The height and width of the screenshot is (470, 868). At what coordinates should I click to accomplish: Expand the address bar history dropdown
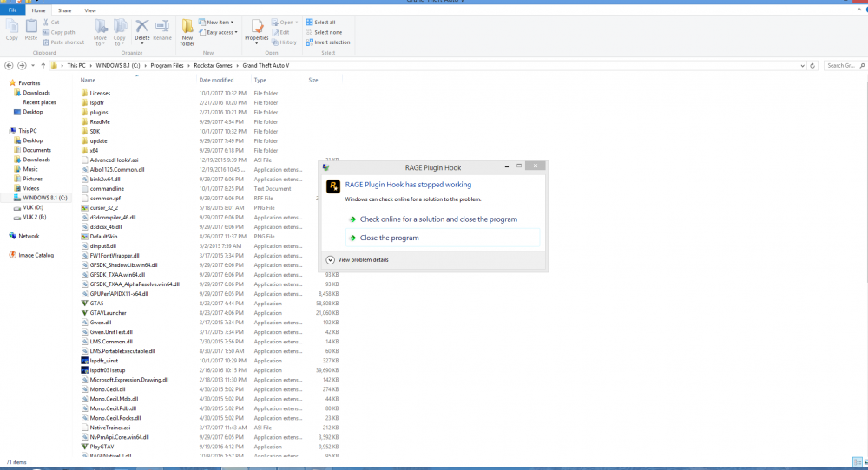pyautogui.click(x=802, y=65)
